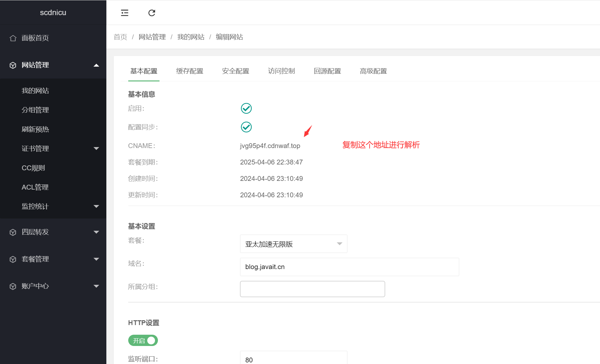This screenshot has height=364, width=600.
Task: Click the refresh icon in the top toolbar
Action: (x=151, y=13)
